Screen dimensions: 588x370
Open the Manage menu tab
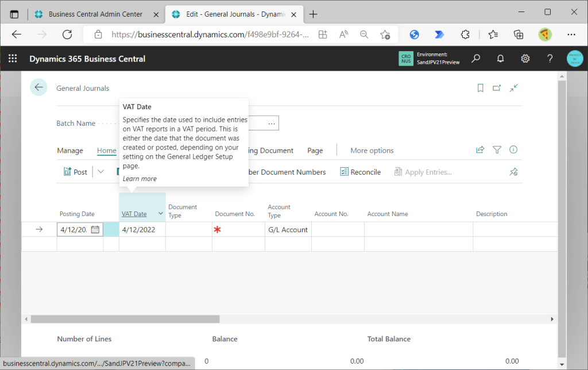[x=70, y=151]
